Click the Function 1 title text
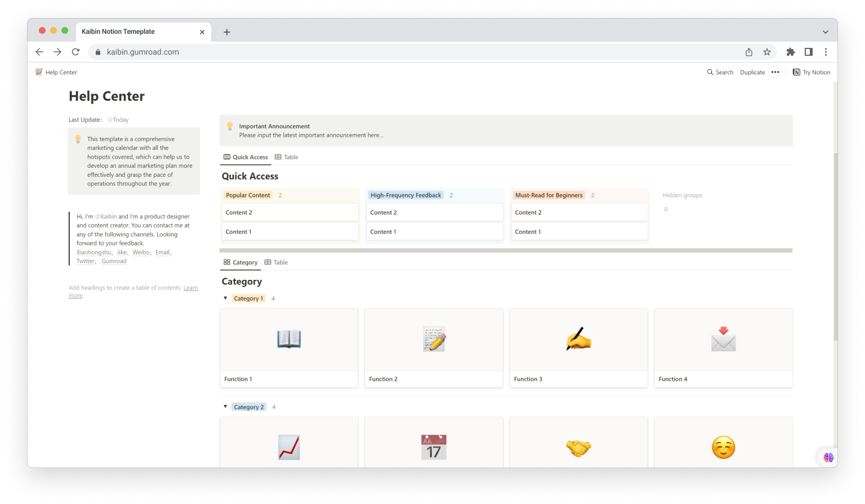Viewport: 865px width, 504px height. click(x=238, y=379)
